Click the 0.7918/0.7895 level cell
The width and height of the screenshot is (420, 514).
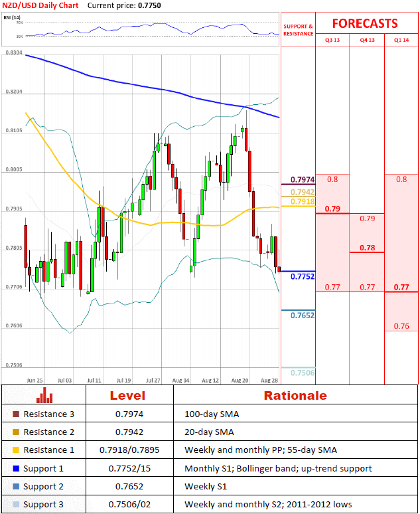(129, 450)
